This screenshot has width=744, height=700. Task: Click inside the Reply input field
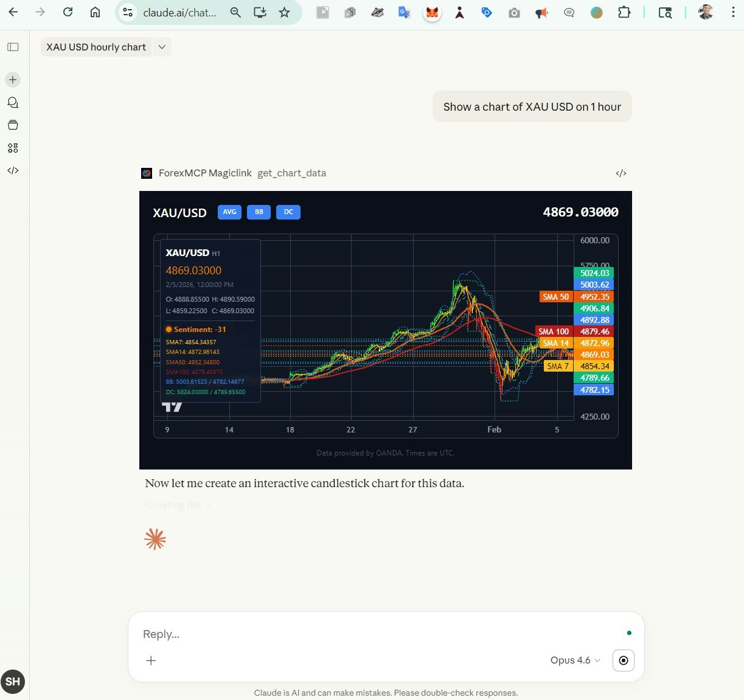coord(304,634)
